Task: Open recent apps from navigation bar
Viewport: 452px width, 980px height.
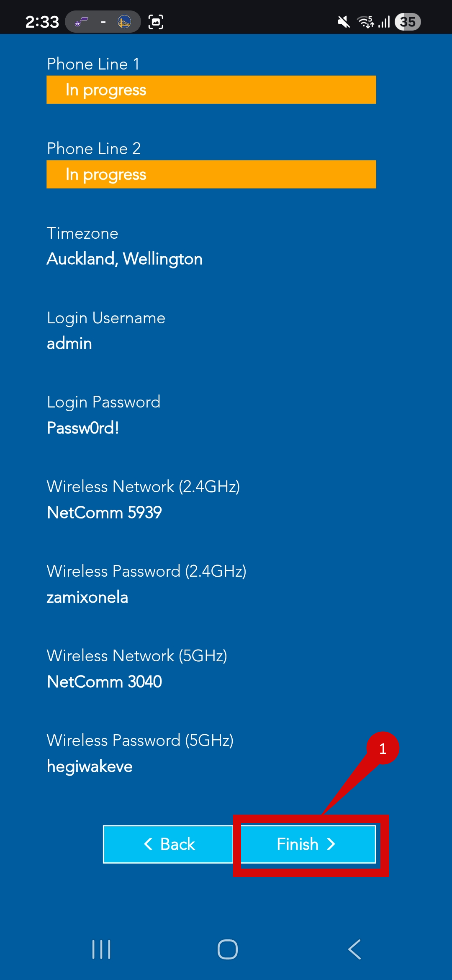Action: [101, 949]
